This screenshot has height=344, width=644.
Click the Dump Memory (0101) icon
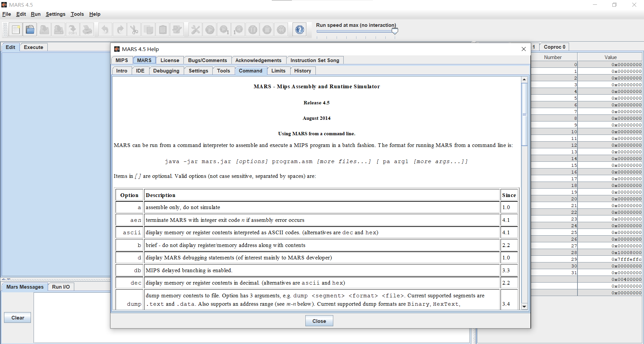(73, 30)
